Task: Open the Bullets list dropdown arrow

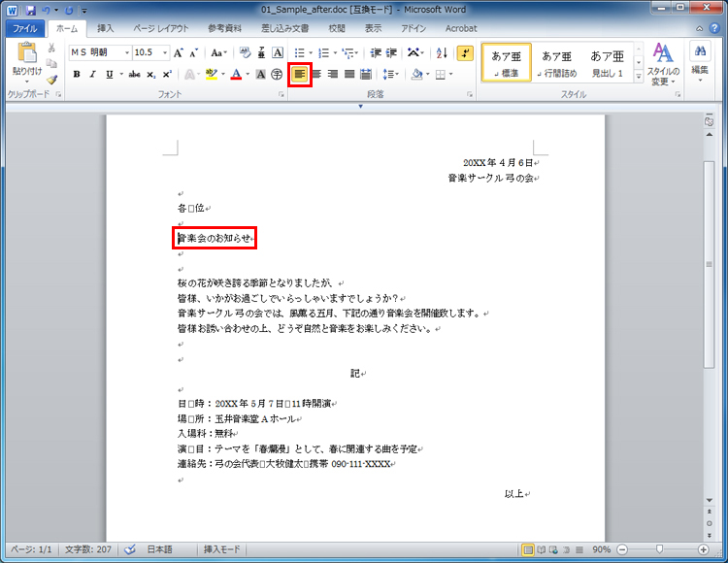Action: [x=311, y=53]
